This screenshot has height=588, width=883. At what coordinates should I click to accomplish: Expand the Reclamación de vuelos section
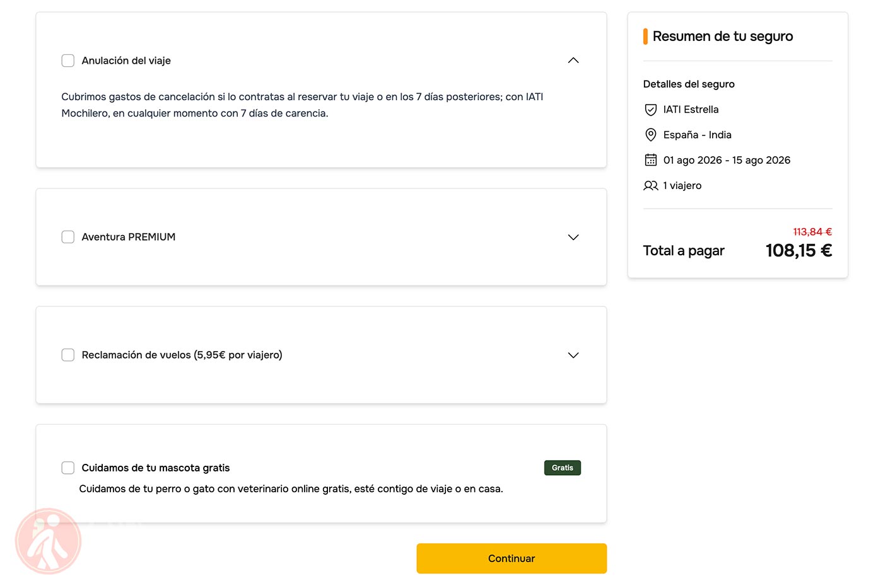[573, 355]
